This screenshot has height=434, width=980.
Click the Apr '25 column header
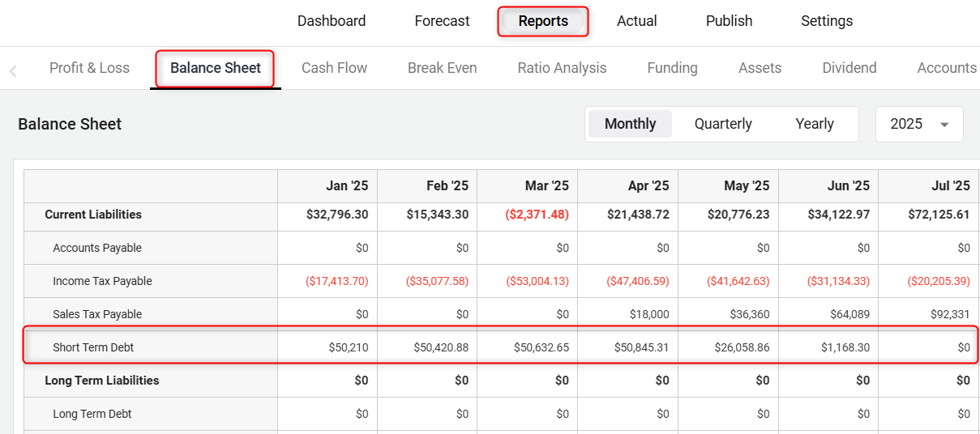(648, 186)
